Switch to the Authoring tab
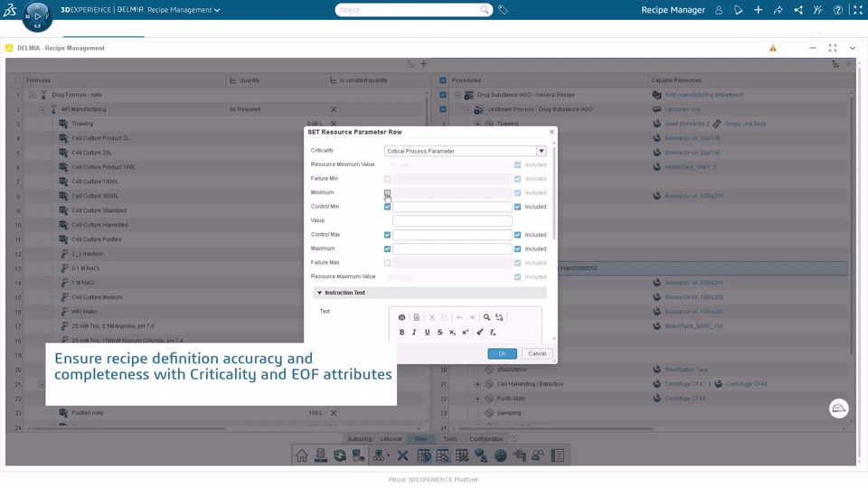868x488 pixels. pyautogui.click(x=359, y=439)
